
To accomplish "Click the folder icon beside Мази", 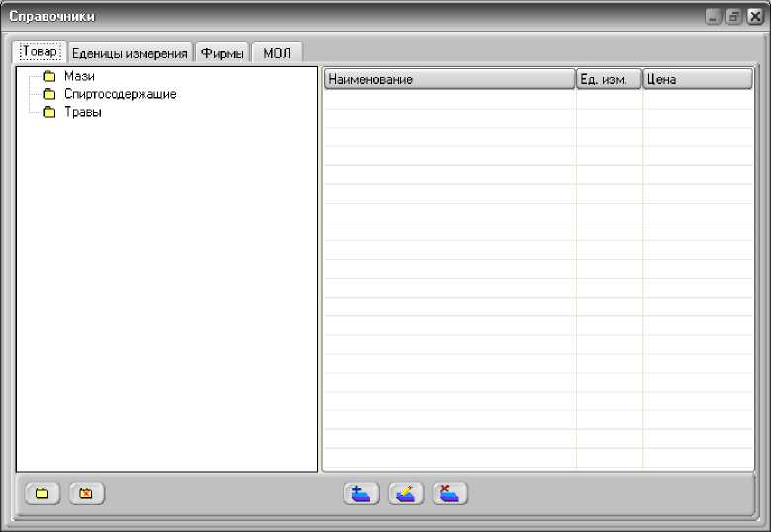I will 49,76.
